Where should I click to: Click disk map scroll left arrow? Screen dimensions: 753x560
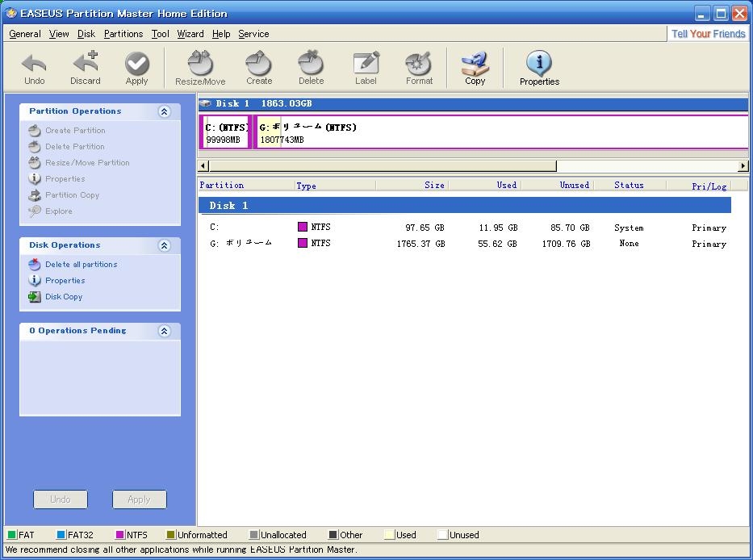coord(203,165)
